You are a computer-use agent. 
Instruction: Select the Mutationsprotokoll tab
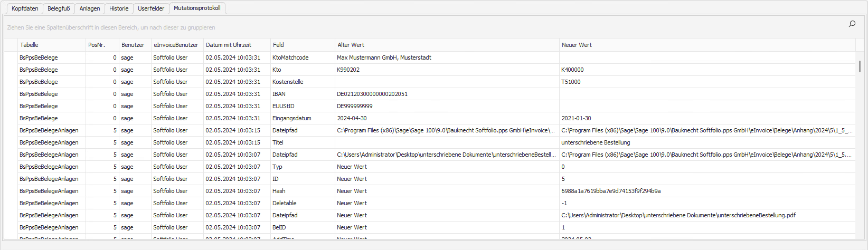(197, 8)
